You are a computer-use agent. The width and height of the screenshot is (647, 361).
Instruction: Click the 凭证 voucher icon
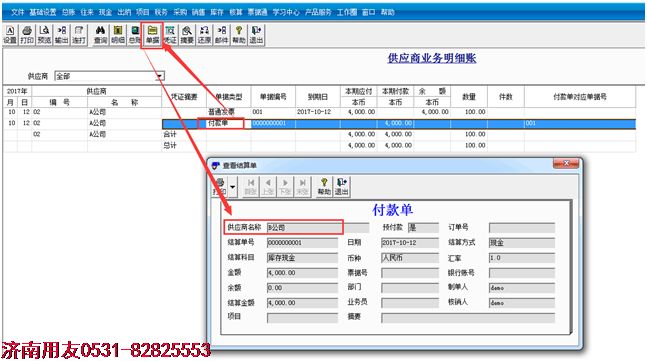170,35
